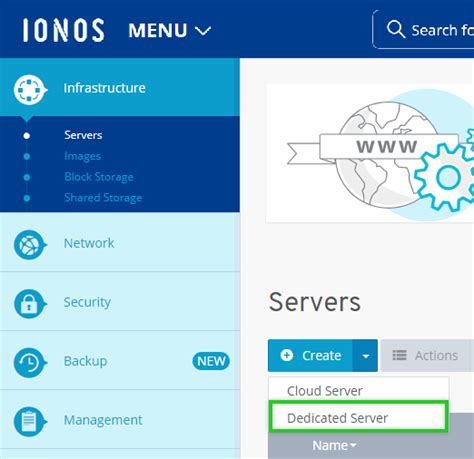
Task: Click the Management clipboard icon
Action: coord(30,422)
